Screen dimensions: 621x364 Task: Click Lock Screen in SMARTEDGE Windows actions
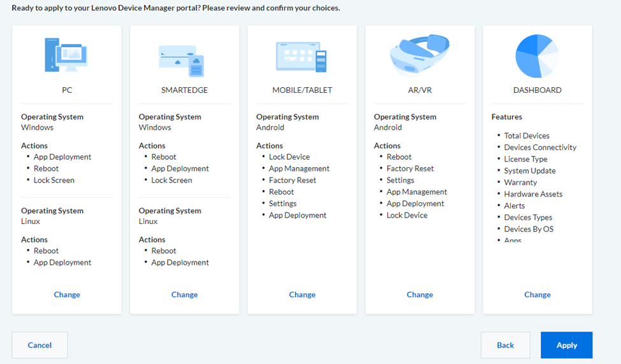(171, 180)
